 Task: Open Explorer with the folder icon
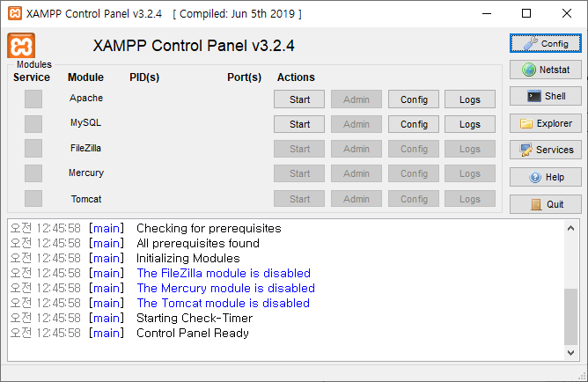545,123
